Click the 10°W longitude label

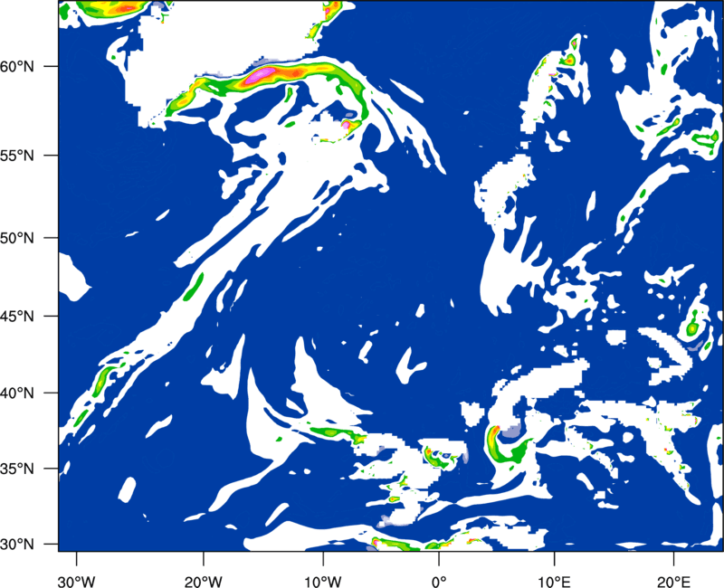point(323,582)
